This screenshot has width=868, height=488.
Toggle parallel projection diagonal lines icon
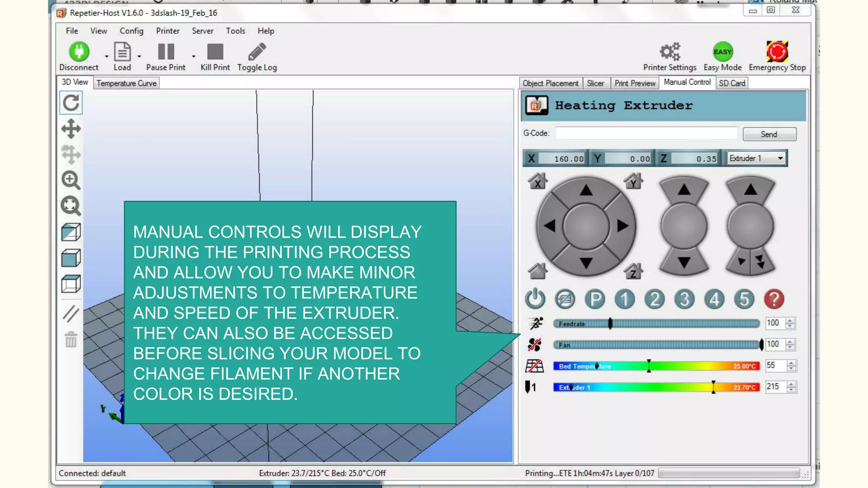click(71, 313)
